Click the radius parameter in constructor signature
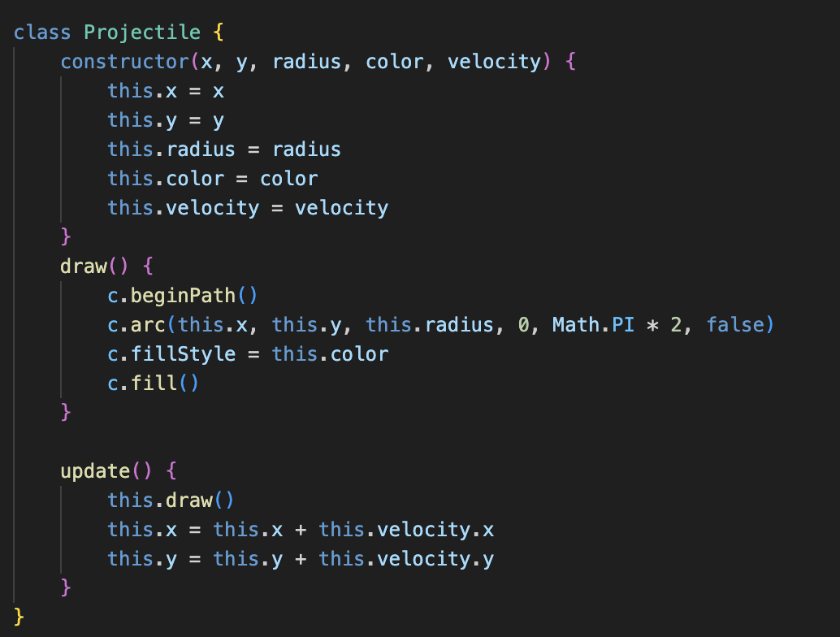The image size is (840, 637). (x=306, y=62)
